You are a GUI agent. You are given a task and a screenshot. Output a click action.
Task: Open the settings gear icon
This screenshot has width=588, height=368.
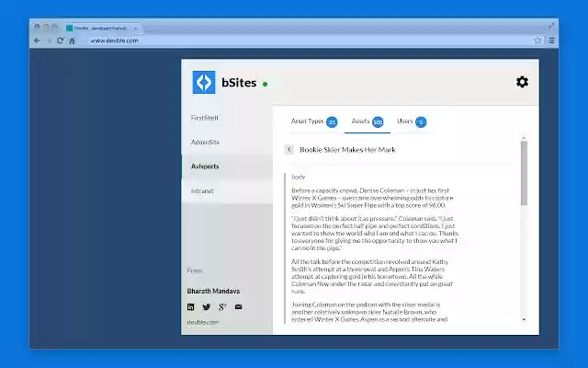pyautogui.click(x=522, y=82)
